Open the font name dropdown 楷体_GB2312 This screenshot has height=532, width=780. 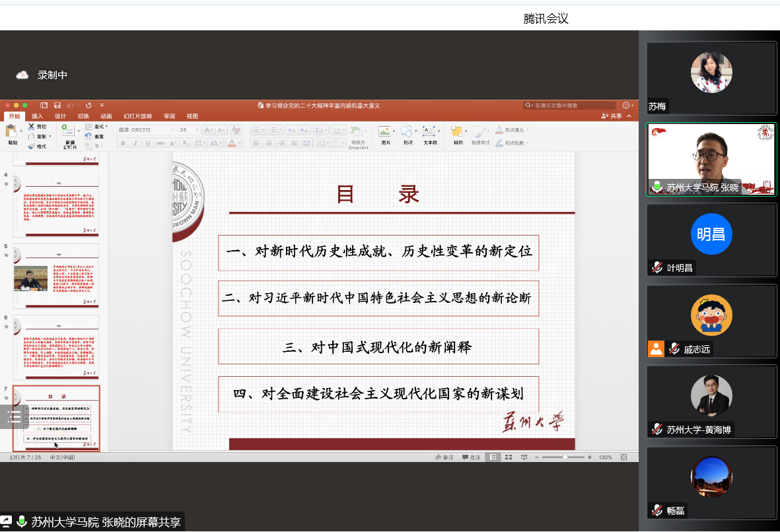[x=146, y=130]
